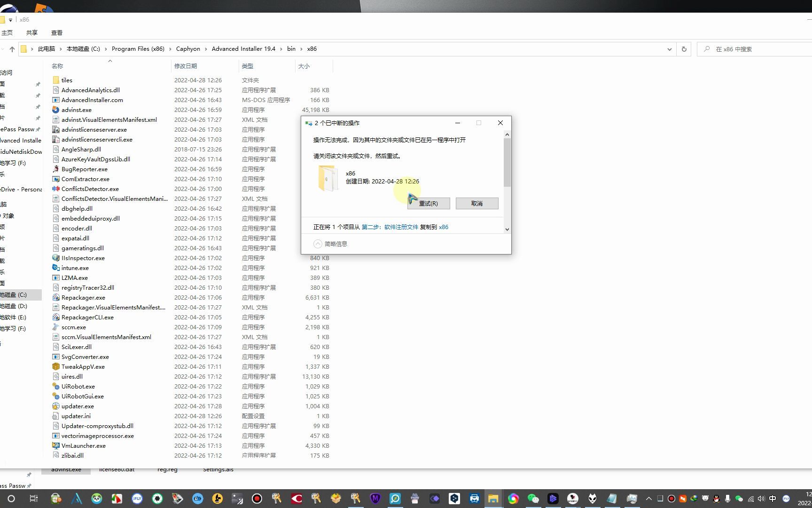Viewport: 812px width, 508px height.
Task: Click the Cortana circle on the taskbar
Action: pyautogui.click(x=11, y=499)
